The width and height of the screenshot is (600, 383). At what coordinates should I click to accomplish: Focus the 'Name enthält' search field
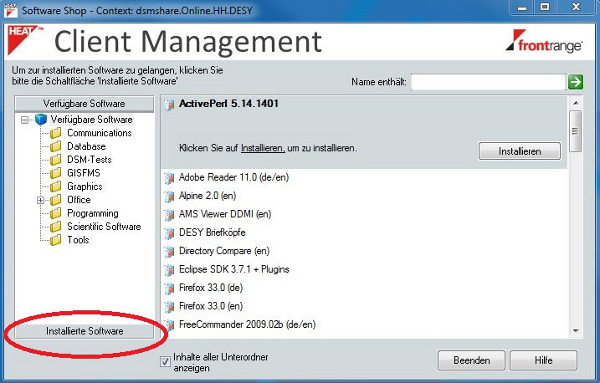point(488,82)
